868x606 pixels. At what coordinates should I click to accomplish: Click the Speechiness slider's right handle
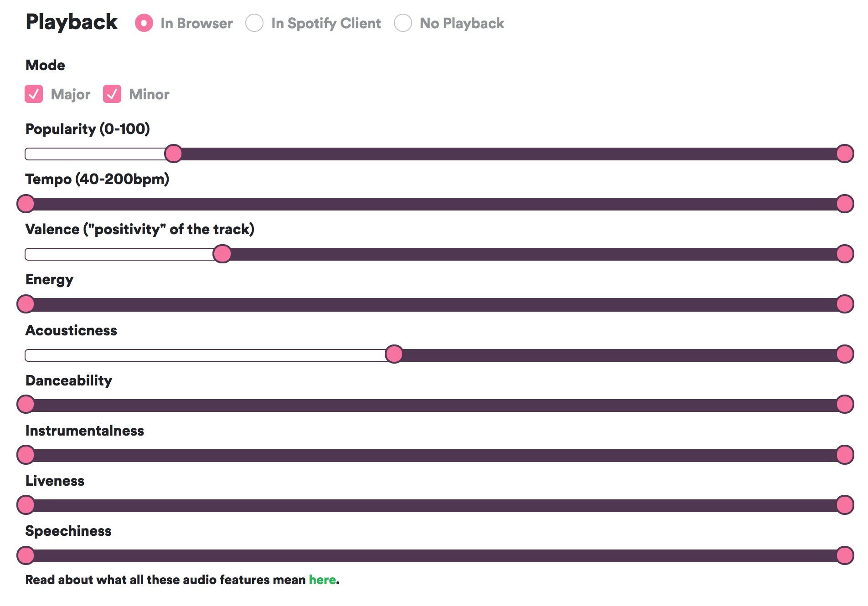pos(845,555)
